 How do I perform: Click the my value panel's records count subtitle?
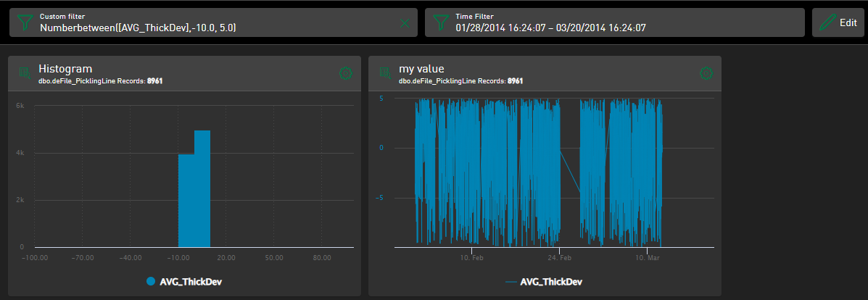click(460, 80)
